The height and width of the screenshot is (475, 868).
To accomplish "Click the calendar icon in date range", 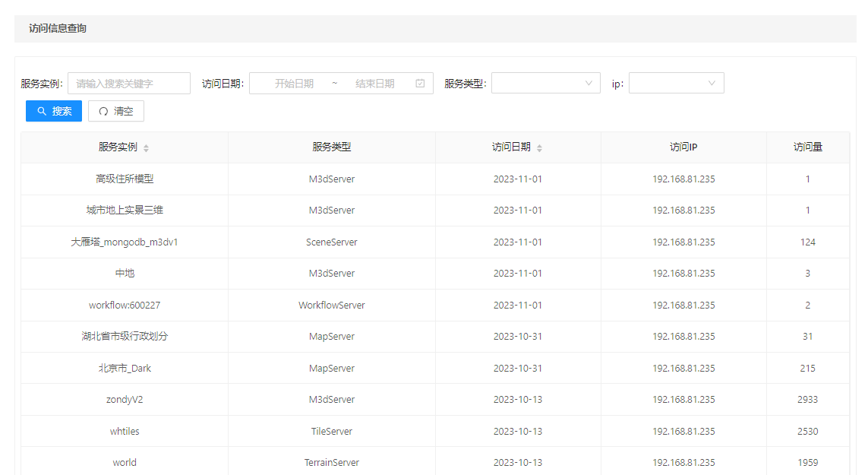I will coord(420,84).
